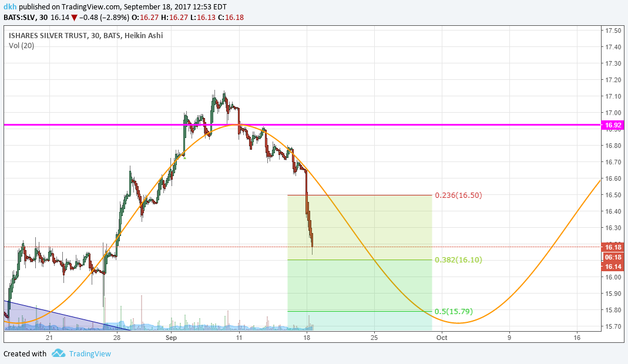Click the L:16.13 low value
Image resolution: width=628 pixels, height=364 pixels.
click(202, 17)
